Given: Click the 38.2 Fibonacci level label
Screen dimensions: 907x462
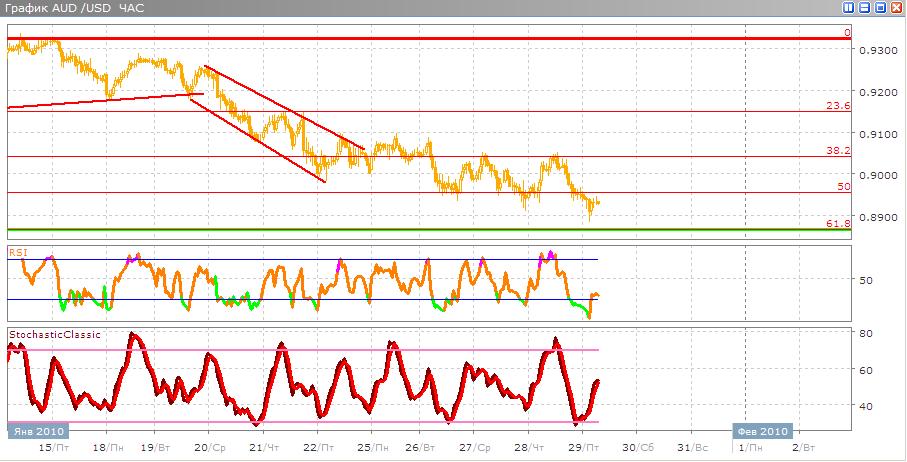Looking at the screenshot, I should [838, 150].
